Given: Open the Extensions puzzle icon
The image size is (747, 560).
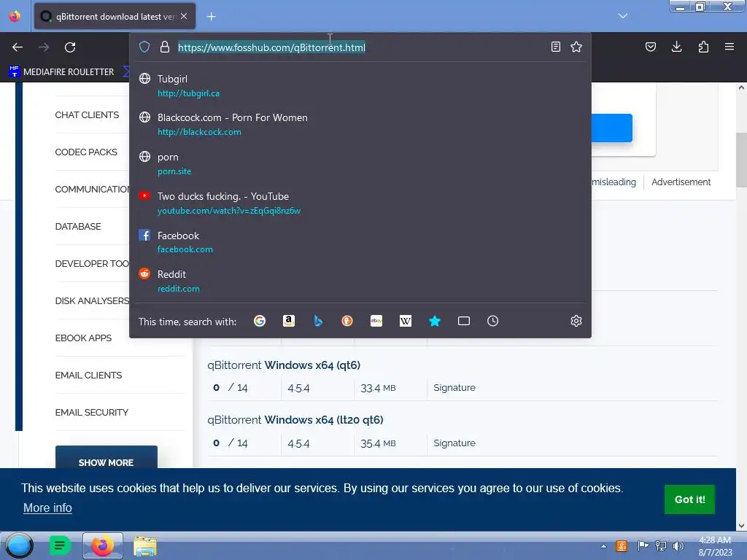Looking at the screenshot, I should (x=704, y=47).
